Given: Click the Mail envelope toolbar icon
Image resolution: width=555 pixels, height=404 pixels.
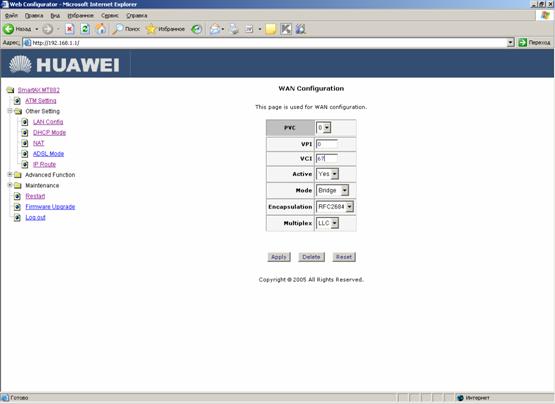Looking at the screenshot, I should point(214,29).
